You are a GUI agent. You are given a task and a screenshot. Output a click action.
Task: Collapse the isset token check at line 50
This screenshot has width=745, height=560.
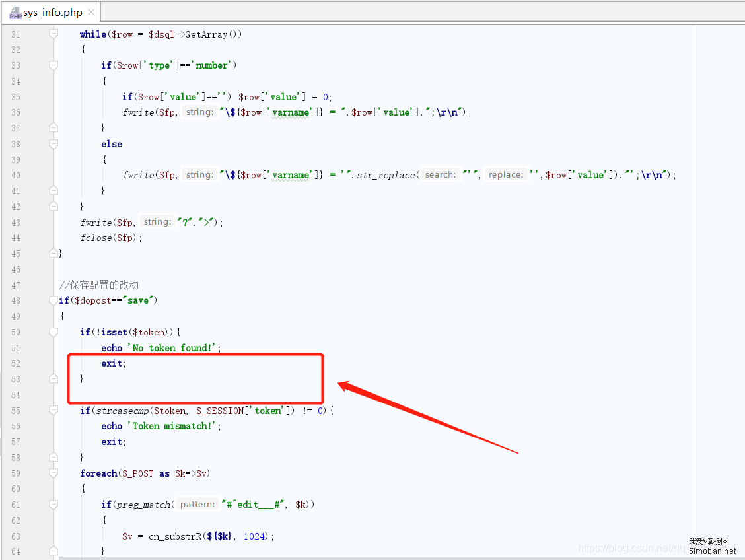point(53,332)
